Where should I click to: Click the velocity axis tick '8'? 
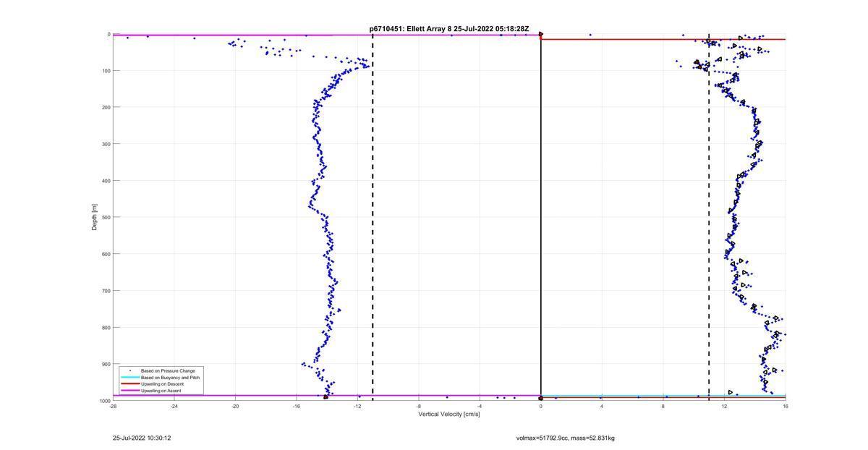pos(663,407)
